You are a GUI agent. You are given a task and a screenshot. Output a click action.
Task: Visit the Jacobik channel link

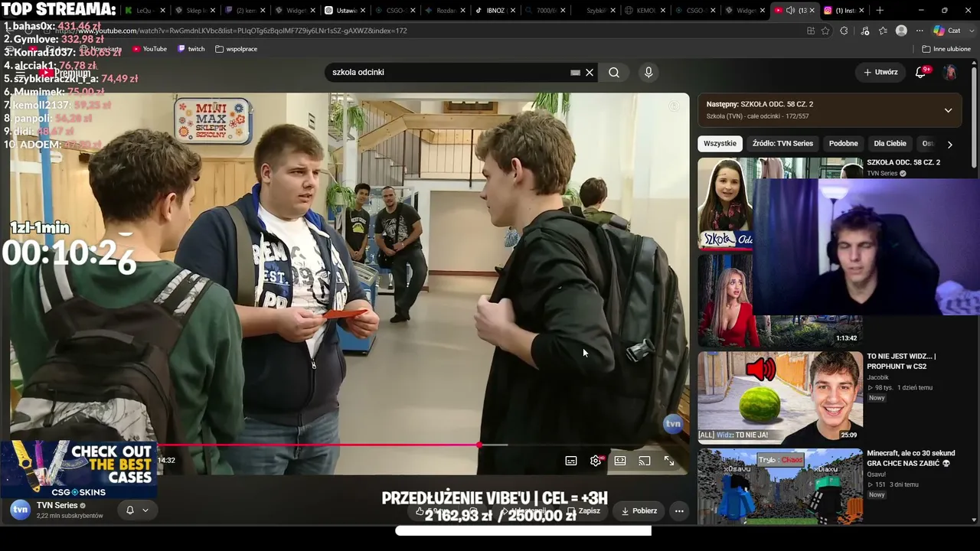coord(877,377)
